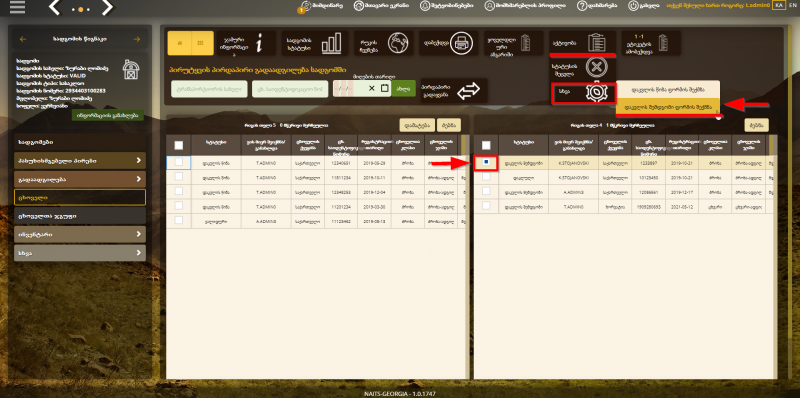The height and width of the screenshot is (398, 800).
Task: Open the help question mark icon
Action: click(582, 6)
